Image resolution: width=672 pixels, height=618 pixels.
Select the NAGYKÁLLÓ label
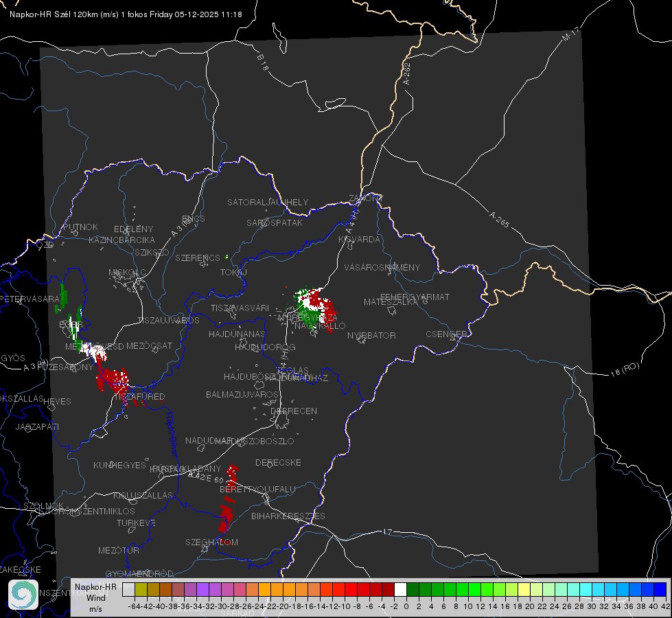[320, 326]
